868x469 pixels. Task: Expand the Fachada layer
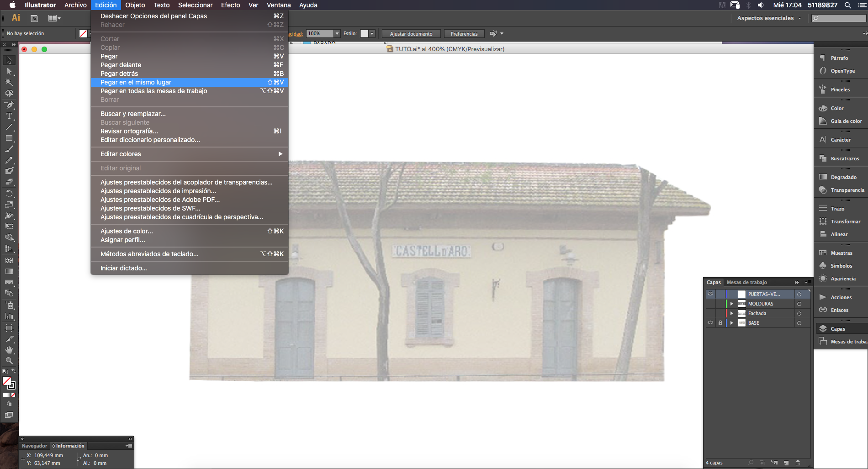coord(731,313)
